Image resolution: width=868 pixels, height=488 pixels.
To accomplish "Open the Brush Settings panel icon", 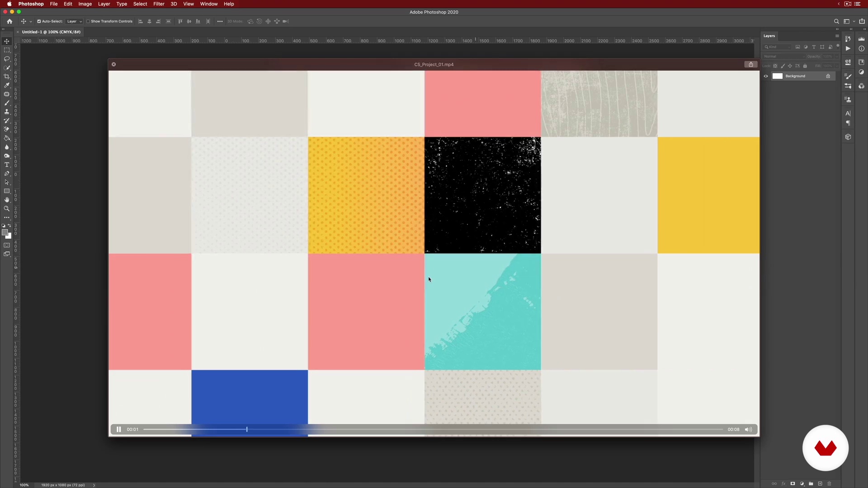I will point(848,76).
